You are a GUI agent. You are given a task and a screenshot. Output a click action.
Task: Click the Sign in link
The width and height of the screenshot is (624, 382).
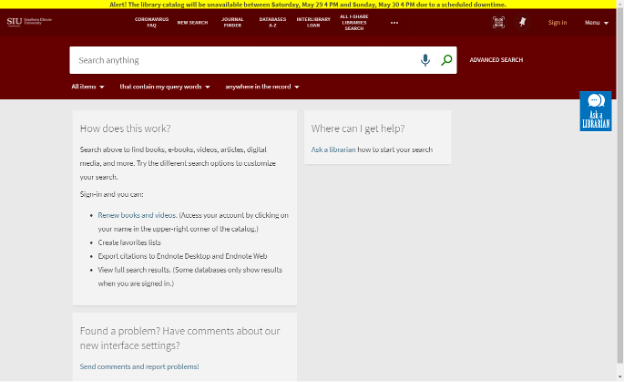[x=557, y=23]
